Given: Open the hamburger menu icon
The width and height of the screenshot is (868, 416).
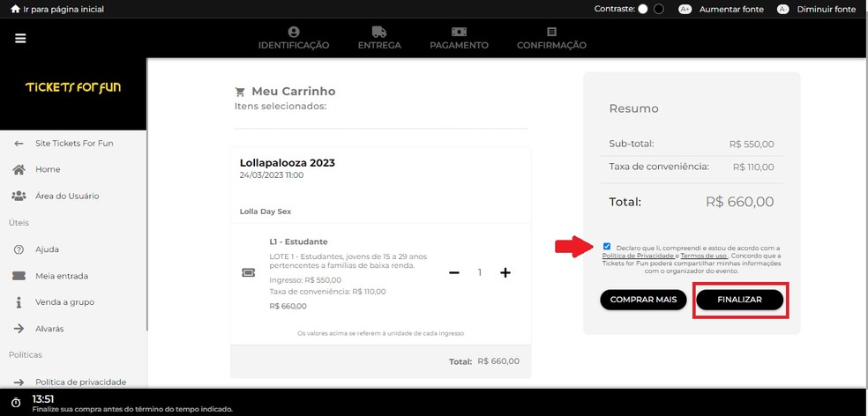Looking at the screenshot, I should click(20, 38).
